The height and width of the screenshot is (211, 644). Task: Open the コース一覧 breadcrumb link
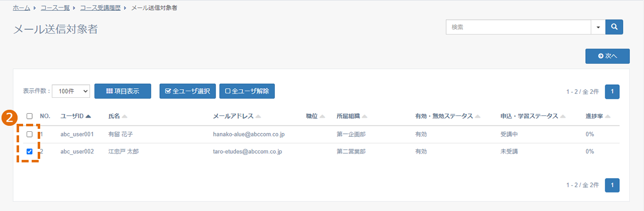coord(55,8)
